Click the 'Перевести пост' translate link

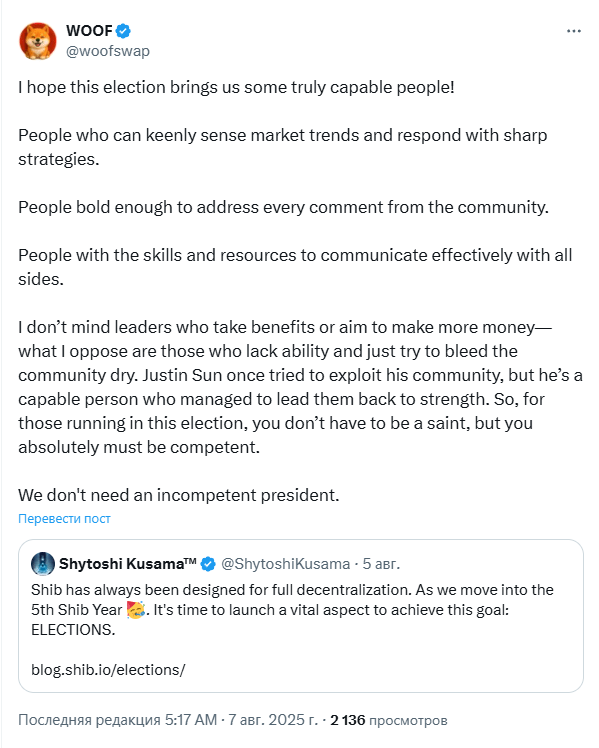[x=64, y=519]
